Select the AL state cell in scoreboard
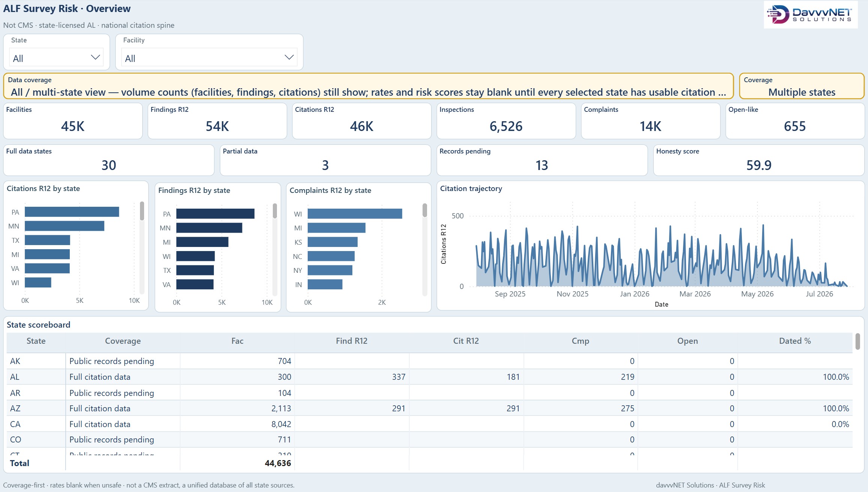The image size is (868, 492). click(x=36, y=377)
